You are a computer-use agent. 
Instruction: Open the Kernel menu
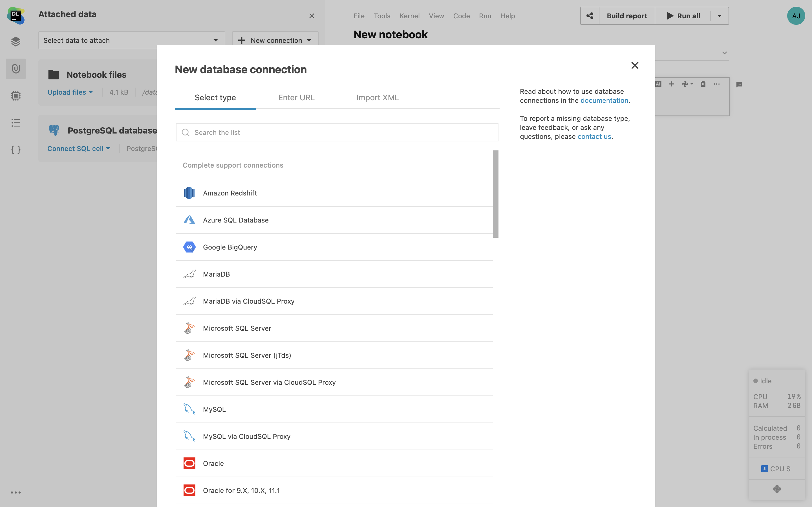click(x=409, y=16)
